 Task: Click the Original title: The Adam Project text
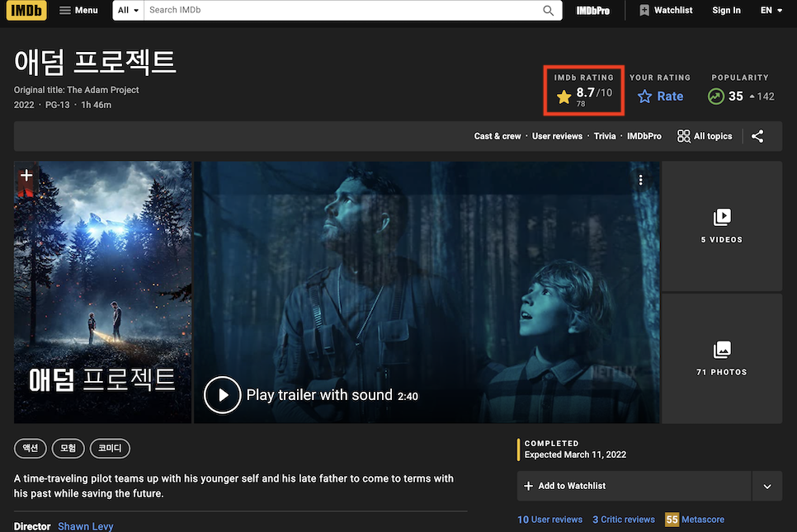coord(76,90)
